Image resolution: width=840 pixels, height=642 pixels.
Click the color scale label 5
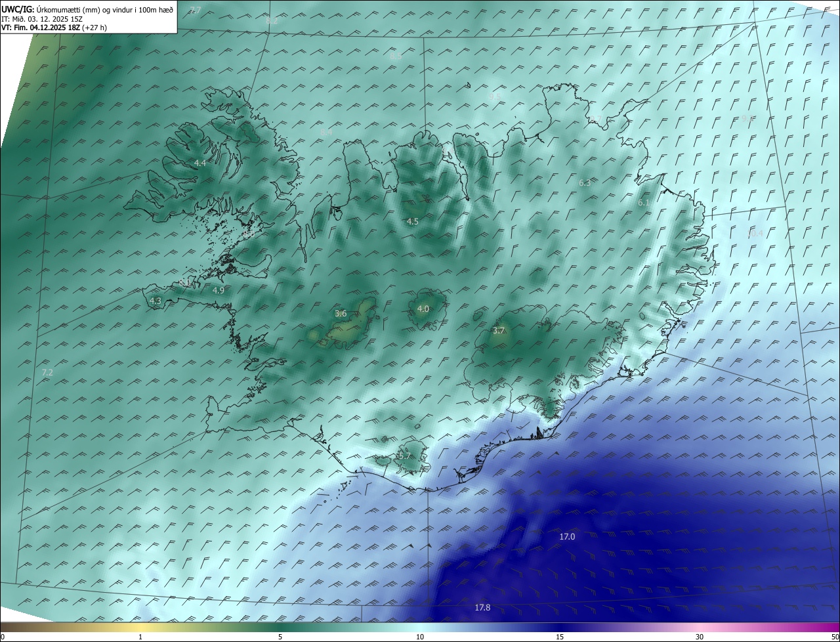click(280, 637)
